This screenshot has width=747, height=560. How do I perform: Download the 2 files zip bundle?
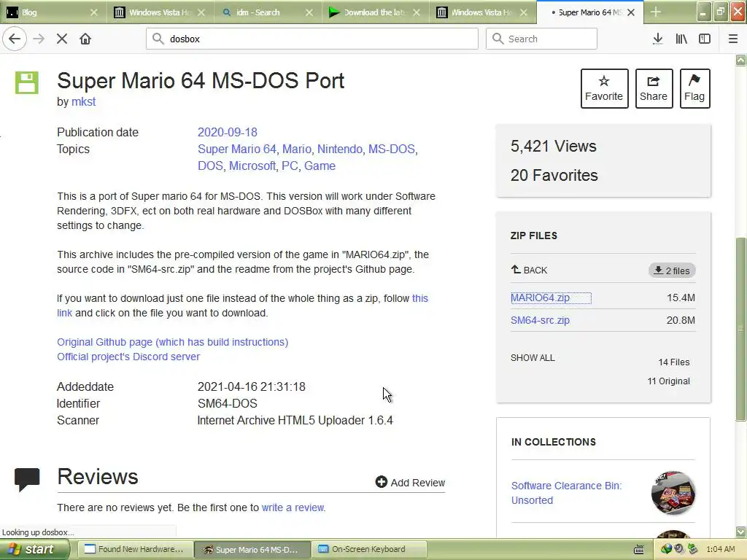(x=672, y=271)
